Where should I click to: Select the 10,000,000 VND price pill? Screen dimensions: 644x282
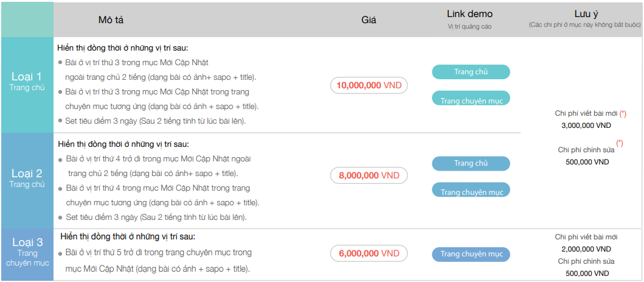(x=369, y=86)
